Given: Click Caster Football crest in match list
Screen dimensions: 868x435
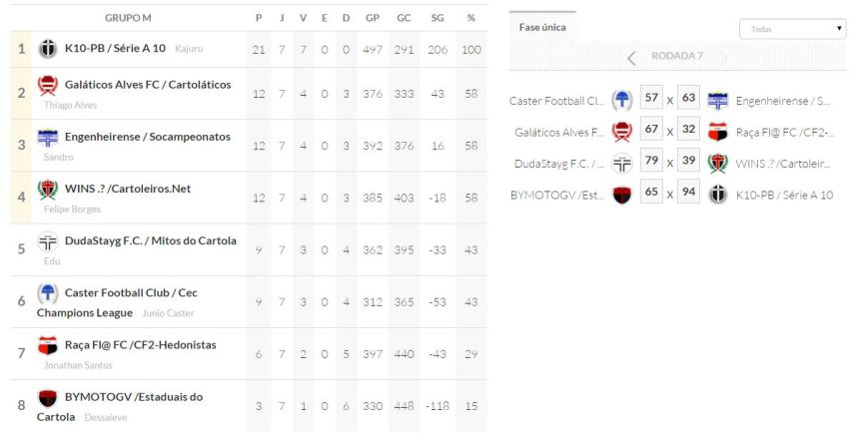Looking at the screenshot, I should (x=622, y=100).
